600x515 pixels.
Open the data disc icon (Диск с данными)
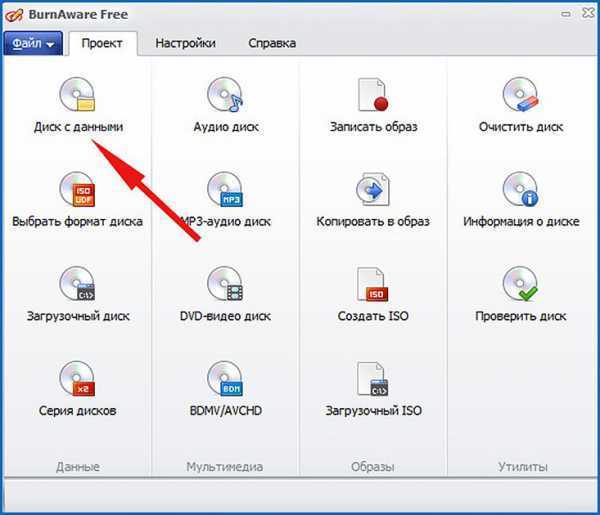click(77, 94)
